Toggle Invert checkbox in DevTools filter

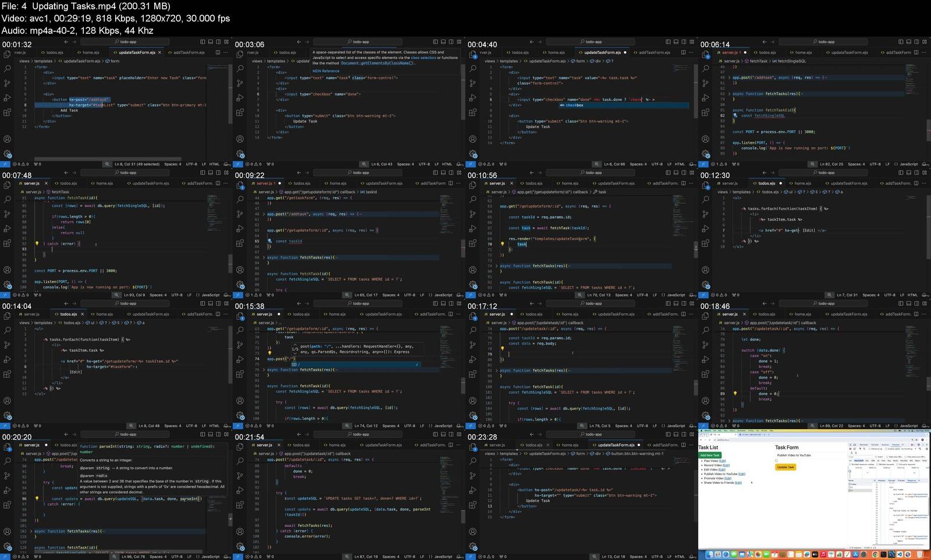click(876, 456)
